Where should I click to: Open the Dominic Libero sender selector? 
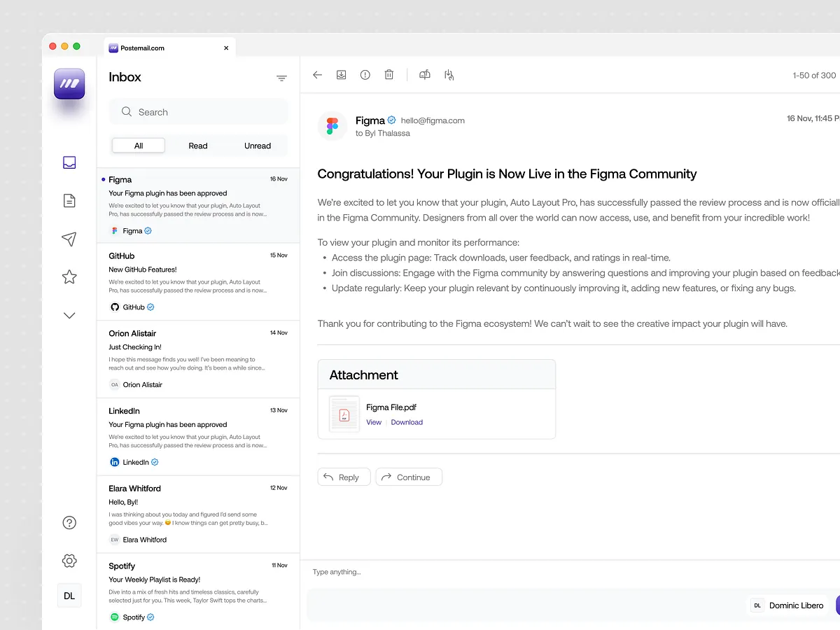coord(788,605)
